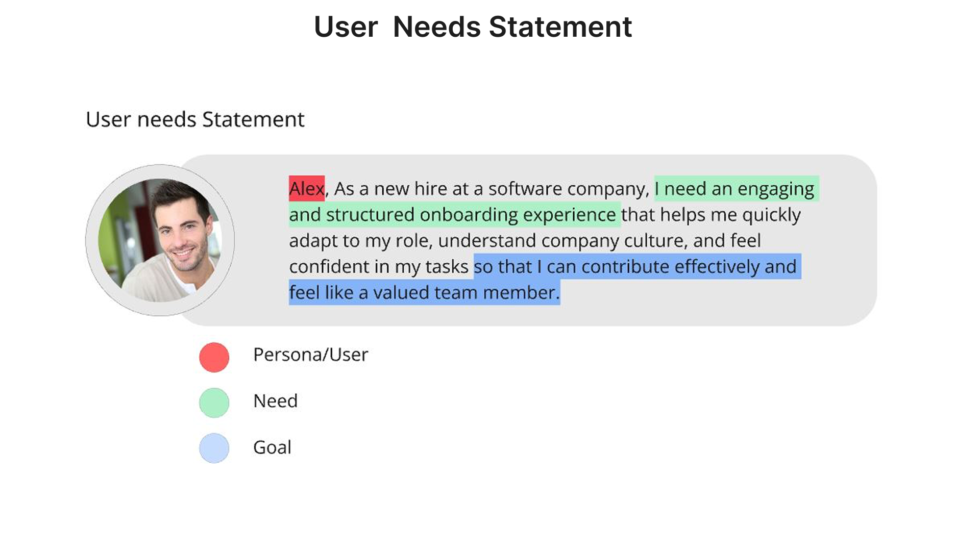Click the red Persona/User legend circle

(x=214, y=357)
